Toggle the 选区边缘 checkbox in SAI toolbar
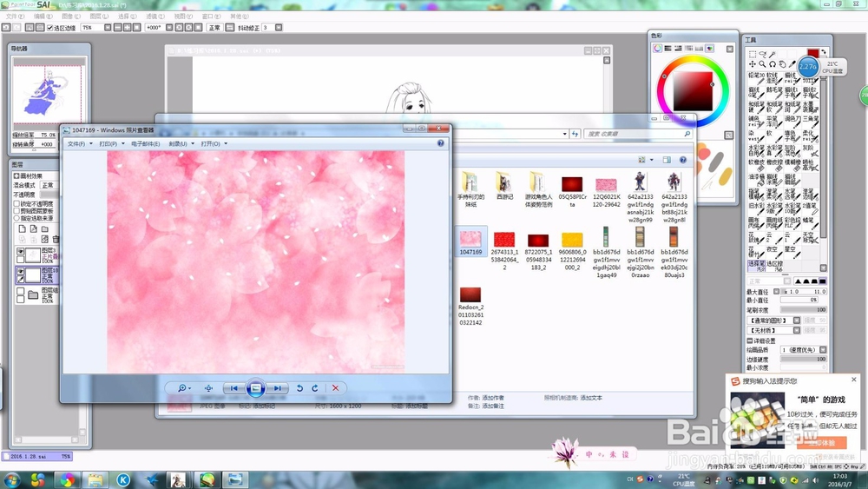 click(49, 28)
